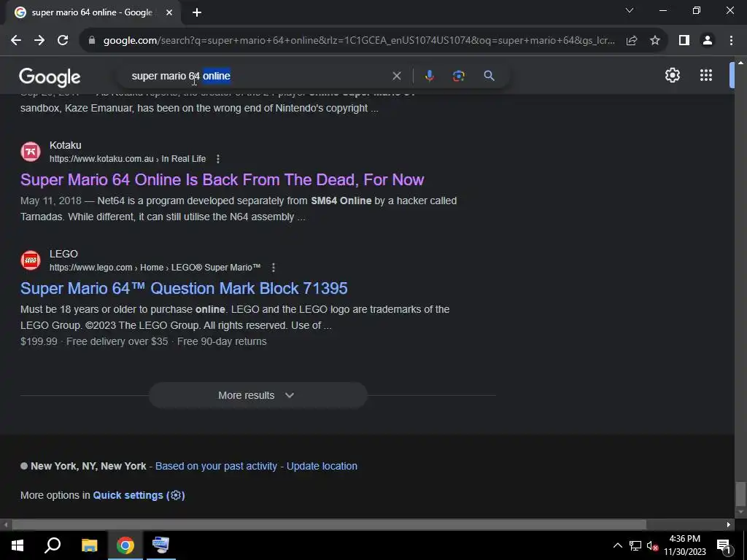Go to Google home via logo
The image size is (747, 560).
coord(50,77)
